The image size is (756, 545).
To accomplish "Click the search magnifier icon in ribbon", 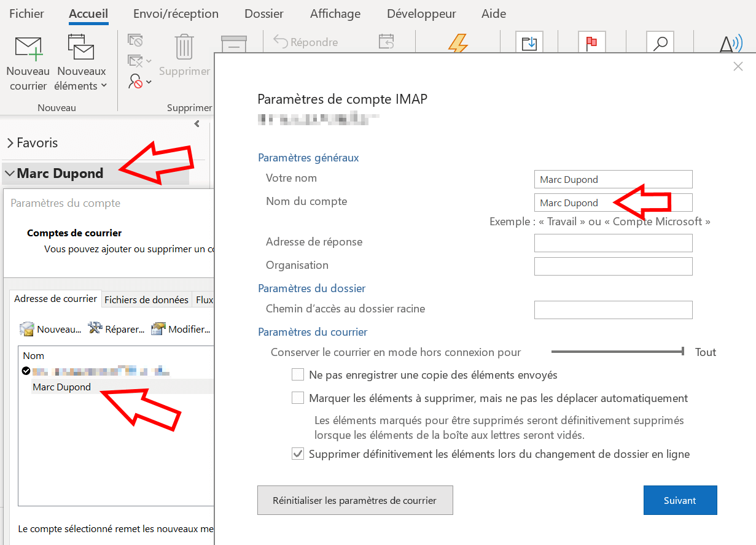I will coord(660,43).
